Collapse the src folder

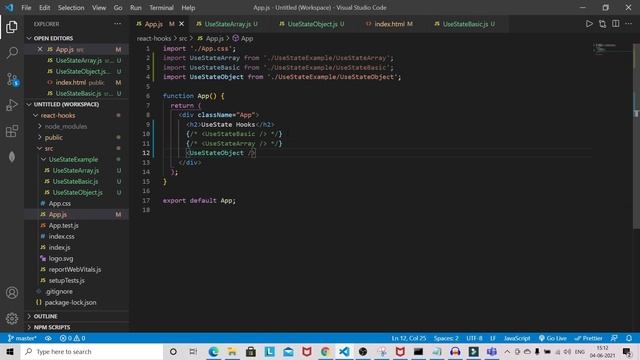pyautogui.click(x=49, y=149)
